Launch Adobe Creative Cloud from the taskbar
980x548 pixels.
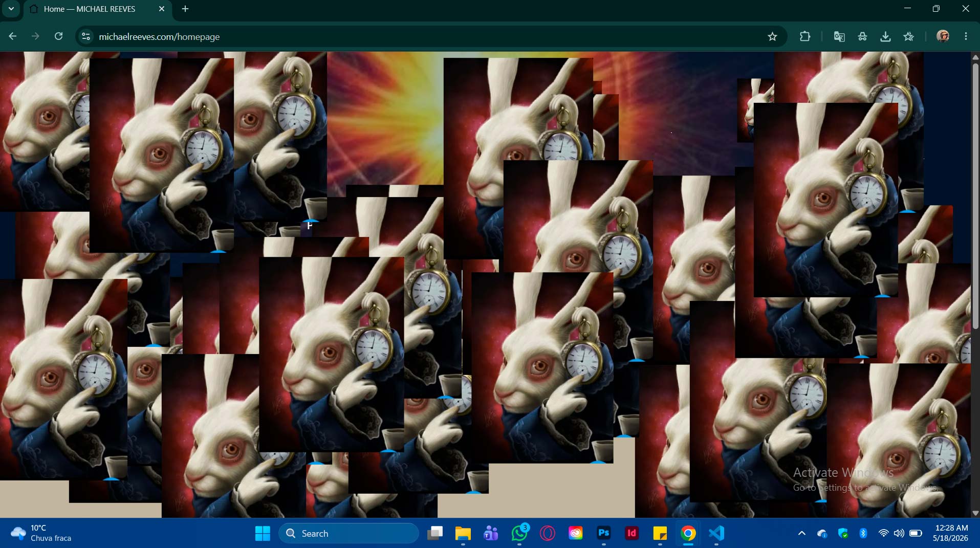(x=576, y=533)
